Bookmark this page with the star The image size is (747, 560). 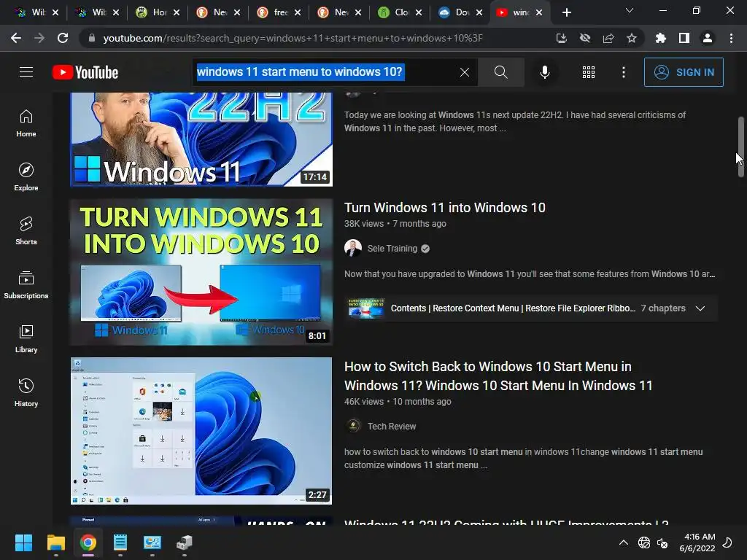click(632, 38)
